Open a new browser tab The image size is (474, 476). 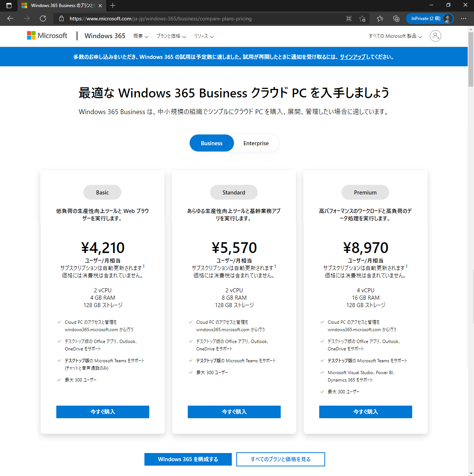113,6
